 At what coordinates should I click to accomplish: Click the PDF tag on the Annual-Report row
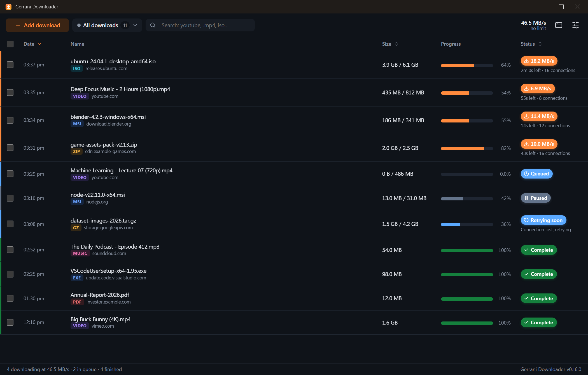[x=77, y=302]
